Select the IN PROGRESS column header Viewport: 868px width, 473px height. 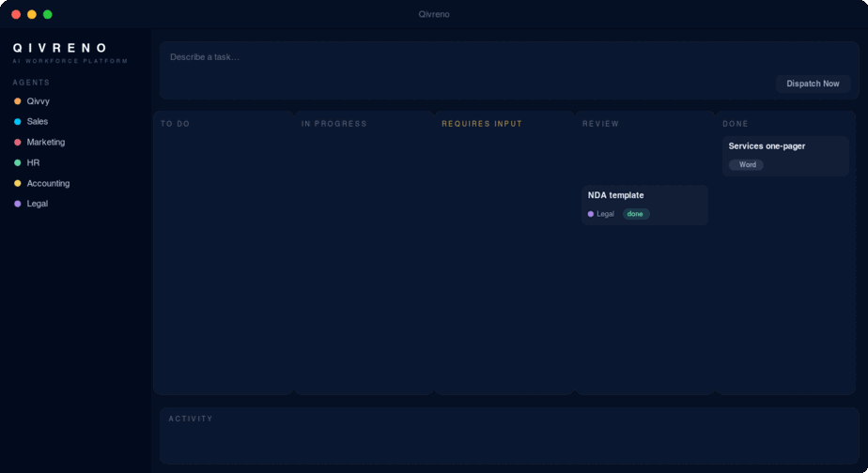pyautogui.click(x=333, y=124)
